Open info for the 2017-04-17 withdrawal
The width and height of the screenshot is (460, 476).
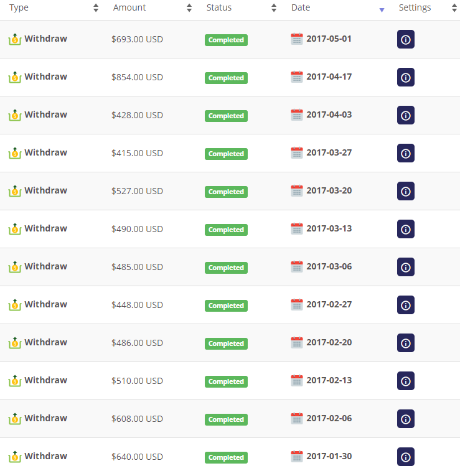[x=406, y=77]
